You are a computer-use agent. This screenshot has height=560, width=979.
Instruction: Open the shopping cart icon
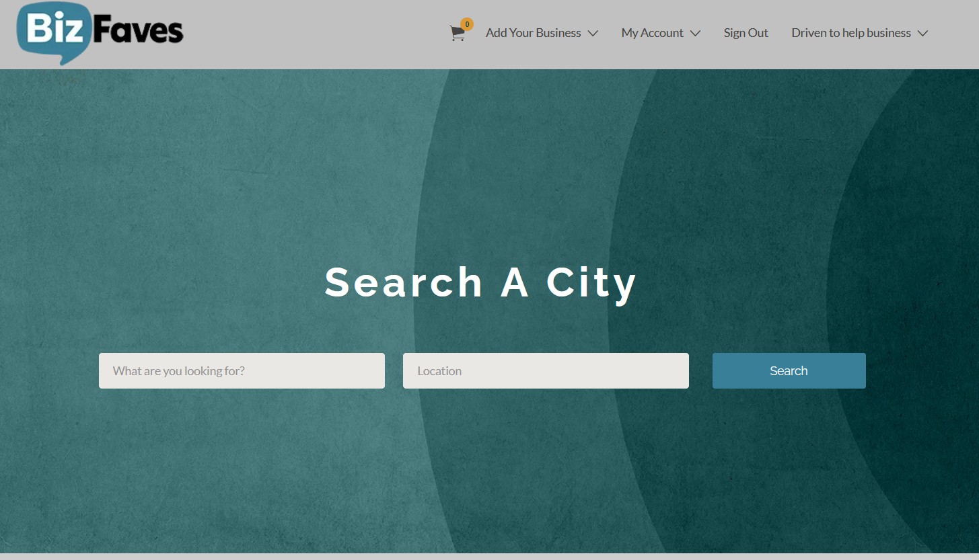(457, 34)
